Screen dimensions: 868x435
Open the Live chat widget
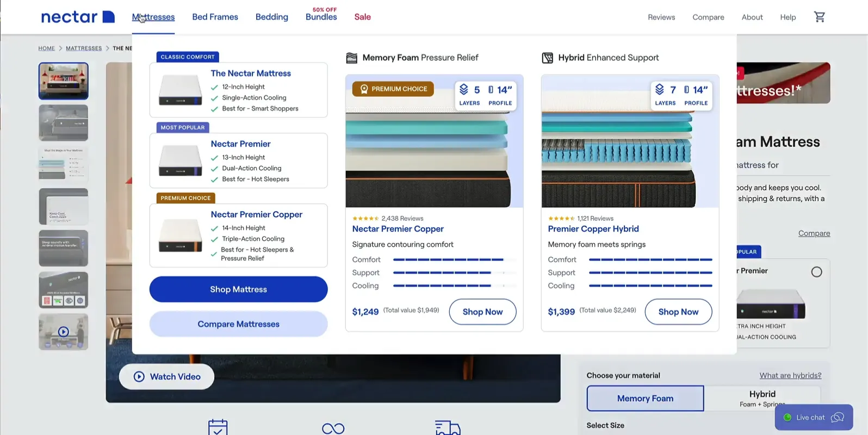[x=814, y=418]
